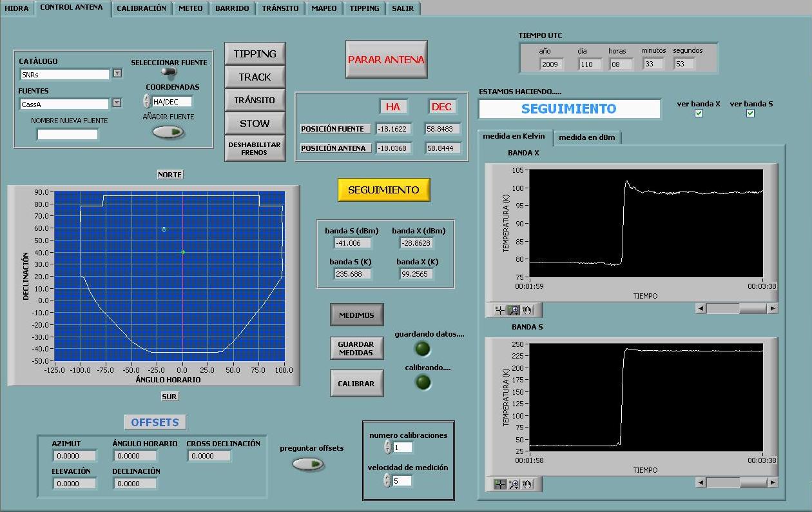
Task: Switch to the medida en dBm tab
Action: point(586,137)
